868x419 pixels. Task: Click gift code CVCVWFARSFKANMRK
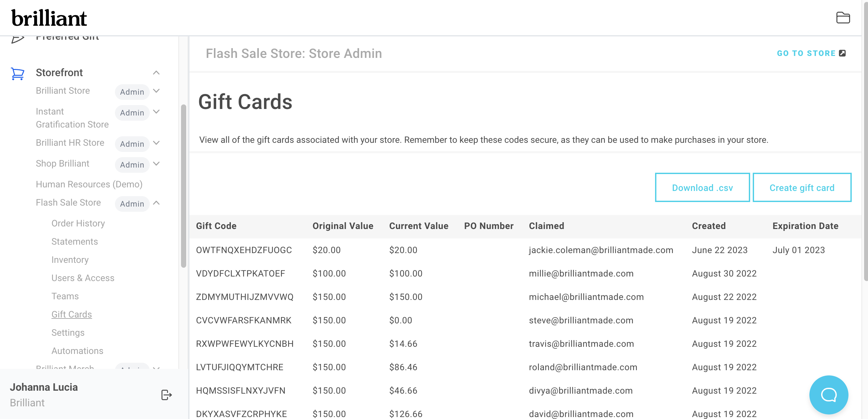point(243,320)
